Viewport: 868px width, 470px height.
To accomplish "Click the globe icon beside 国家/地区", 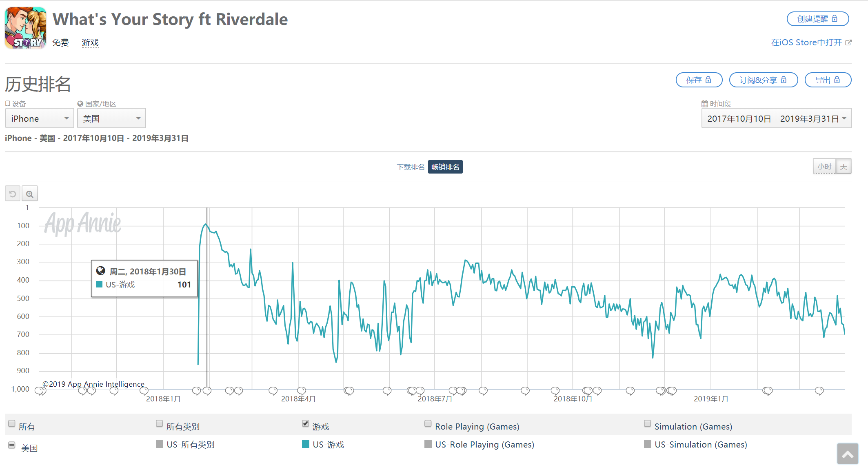I will pos(80,104).
